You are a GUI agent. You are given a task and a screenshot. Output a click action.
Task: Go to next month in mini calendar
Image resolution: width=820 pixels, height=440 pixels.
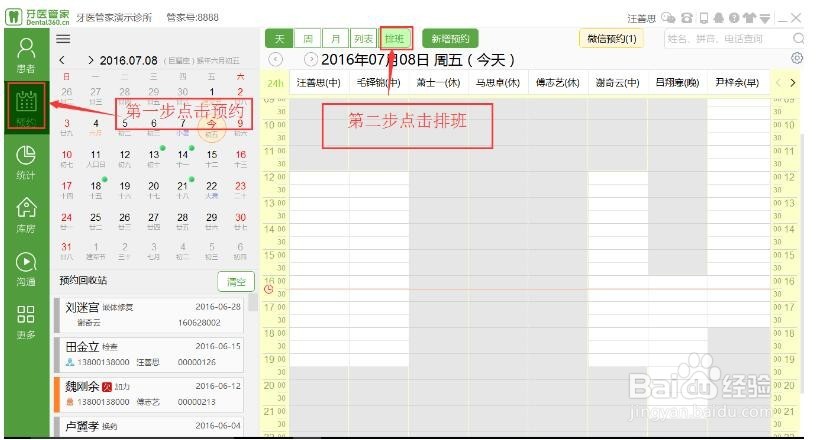pyautogui.click(x=90, y=60)
